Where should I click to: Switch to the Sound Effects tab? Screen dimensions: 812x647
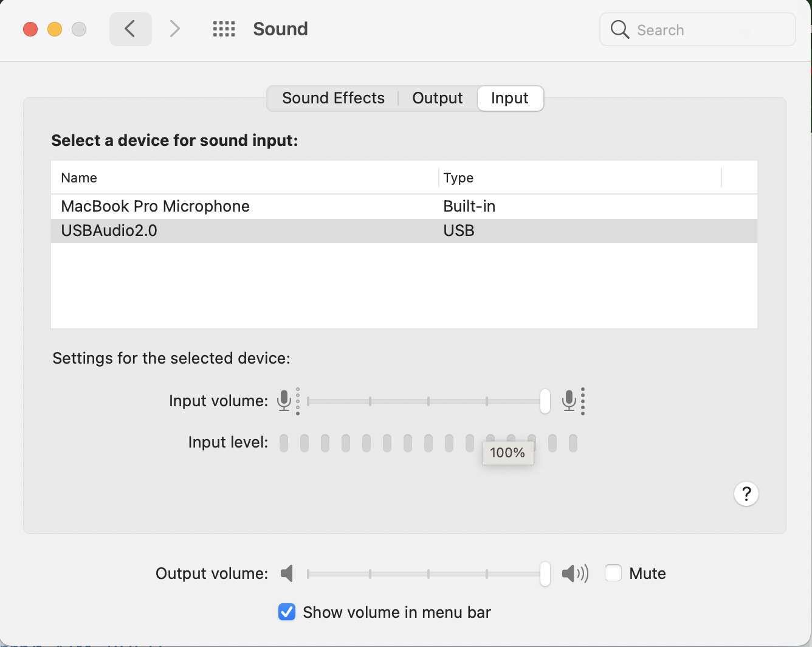click(333, 98)
